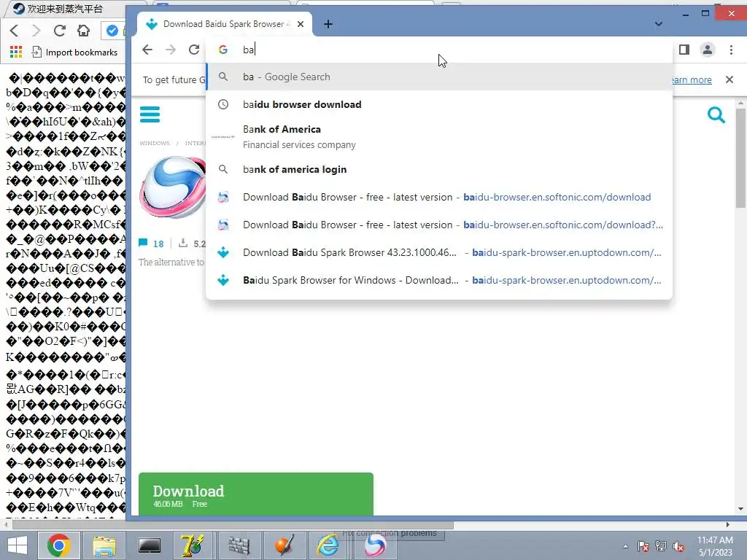Reload the Chrome page
Viewport: 747px width, 560px height.
click(194, 50)
